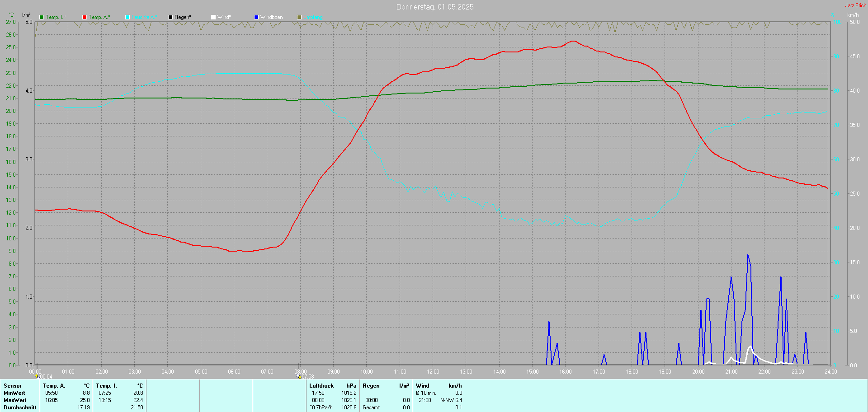This screenshot has width=868, height=412.
Task: Click the 'N-NW 6.4' wind maximum value
Action: (451, 400)
